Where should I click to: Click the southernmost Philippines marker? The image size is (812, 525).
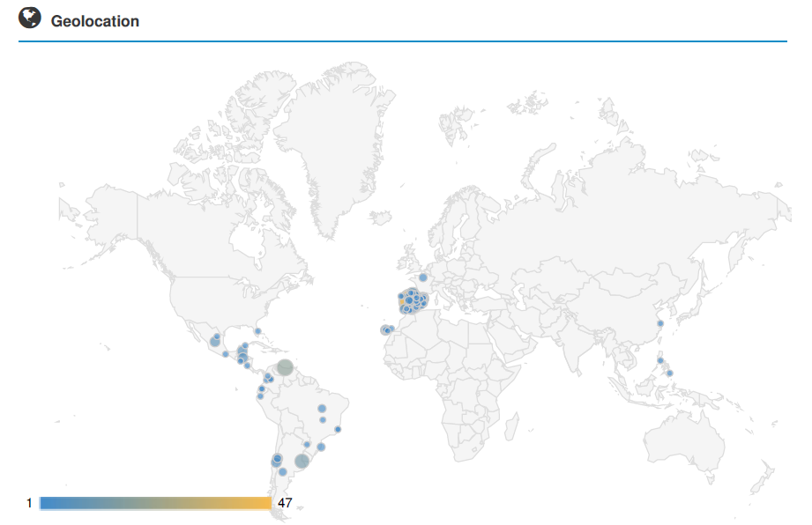click(x=669, y=373)
